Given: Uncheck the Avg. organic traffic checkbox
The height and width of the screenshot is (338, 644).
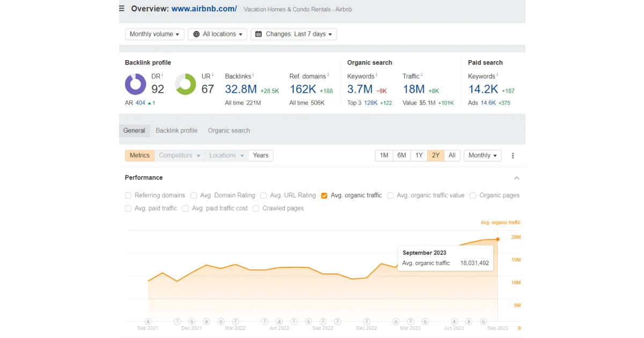Looking at the screenshot, I should tap(324, 196).
